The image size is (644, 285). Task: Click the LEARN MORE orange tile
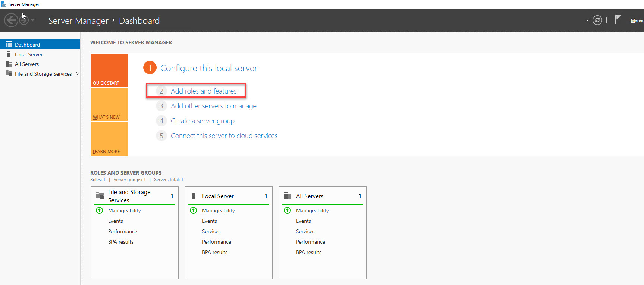(x=109, y=139)
